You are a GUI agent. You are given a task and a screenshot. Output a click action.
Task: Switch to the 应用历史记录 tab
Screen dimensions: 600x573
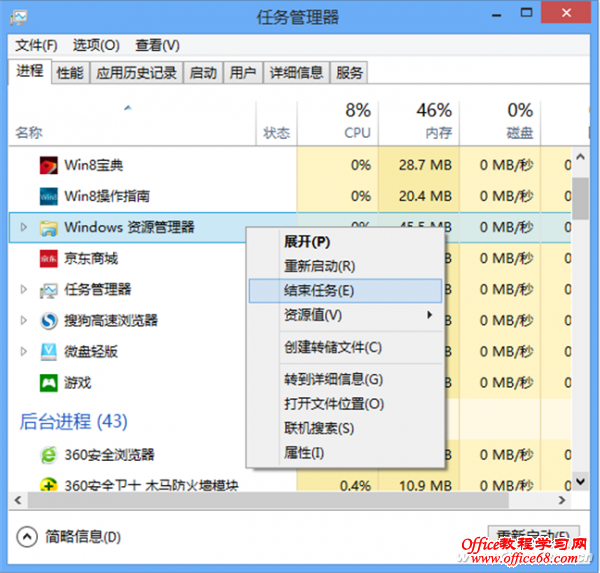(136, 72)
